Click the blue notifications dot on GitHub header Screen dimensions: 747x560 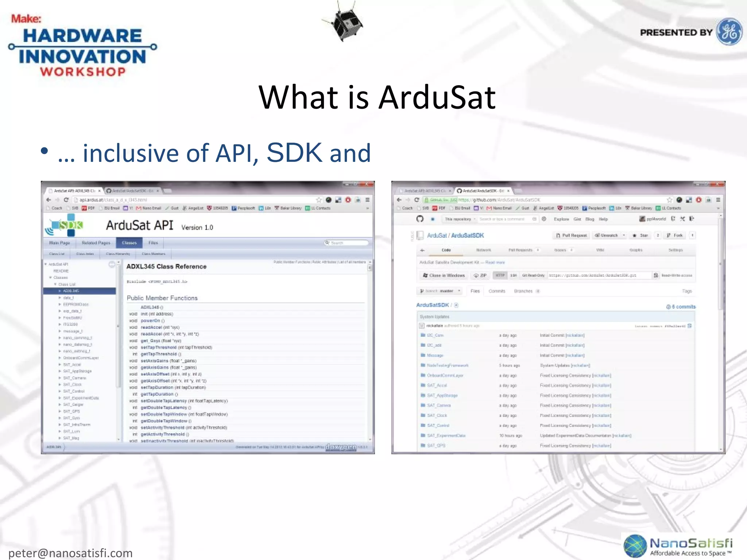click(x=433, y=219)
